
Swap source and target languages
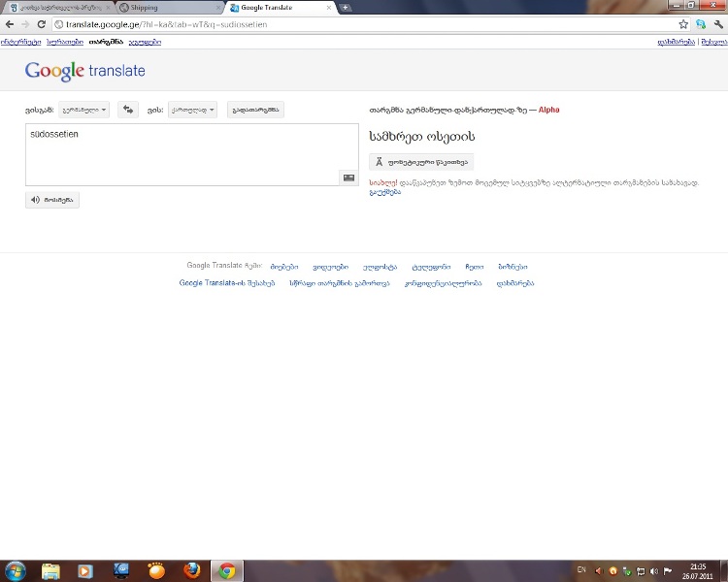coord(128,110)
